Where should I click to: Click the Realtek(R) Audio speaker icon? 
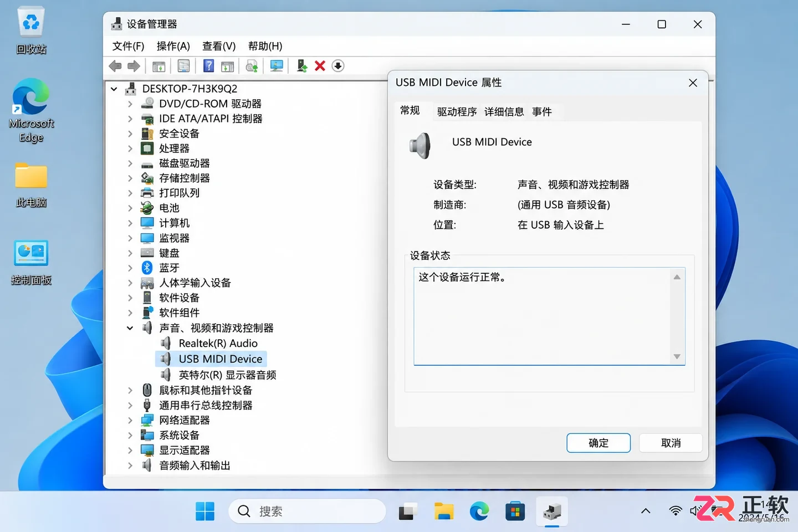166,343
